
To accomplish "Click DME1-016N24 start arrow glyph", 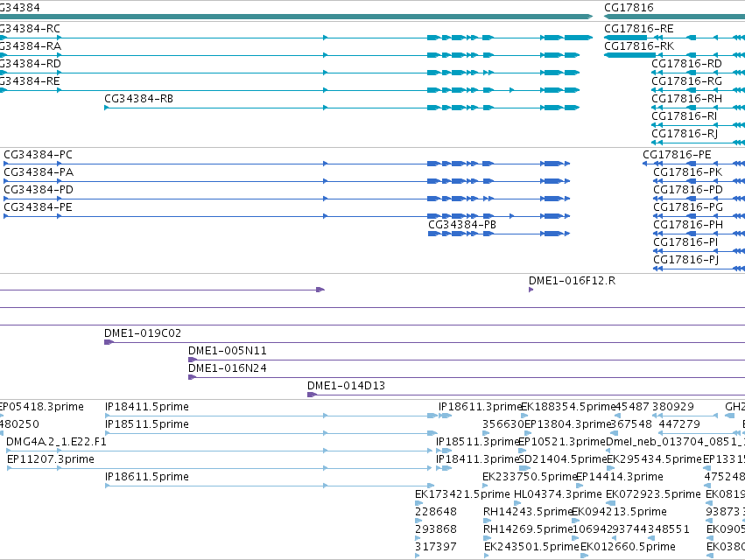I will coord(193,378).
